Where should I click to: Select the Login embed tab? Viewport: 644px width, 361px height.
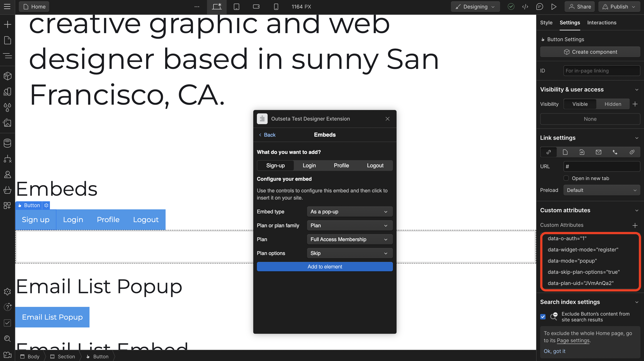[x=309, y=165]
